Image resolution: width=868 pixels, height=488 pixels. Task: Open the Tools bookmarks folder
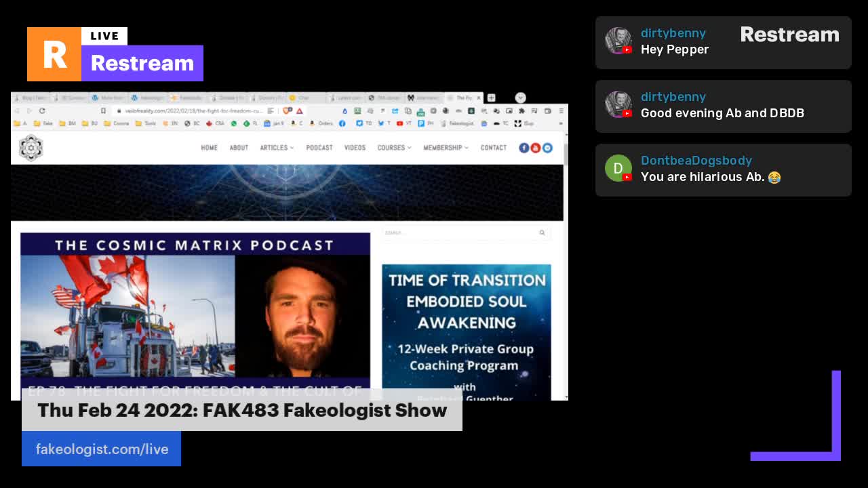click(x=146, y=123)
